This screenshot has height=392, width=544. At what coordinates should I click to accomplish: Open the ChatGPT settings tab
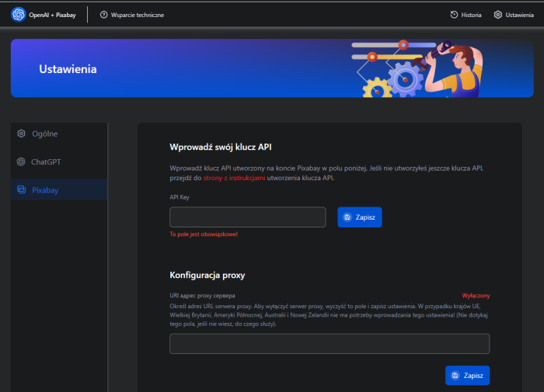(x=45, y=161)
